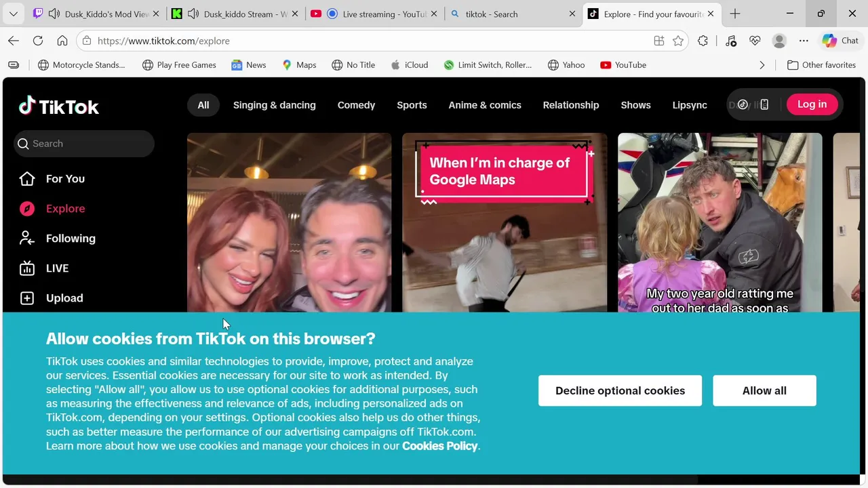Click the coin icon beside phone icon

[743, 104]
